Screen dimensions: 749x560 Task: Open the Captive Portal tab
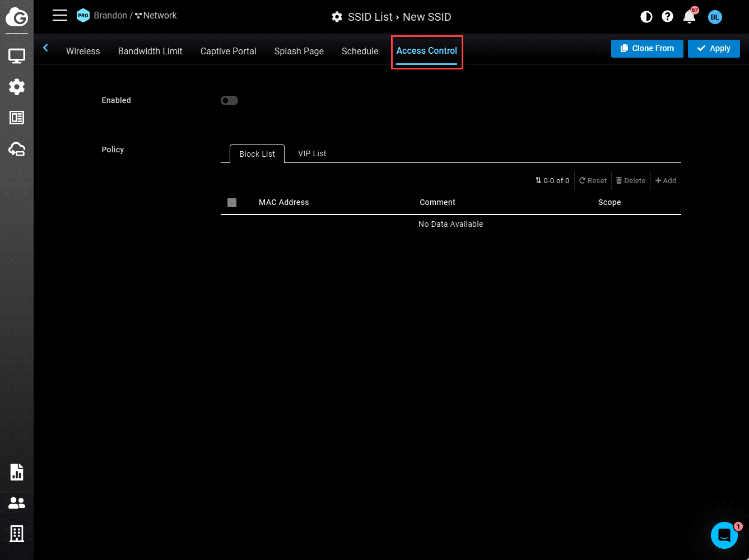coord(229,51)
